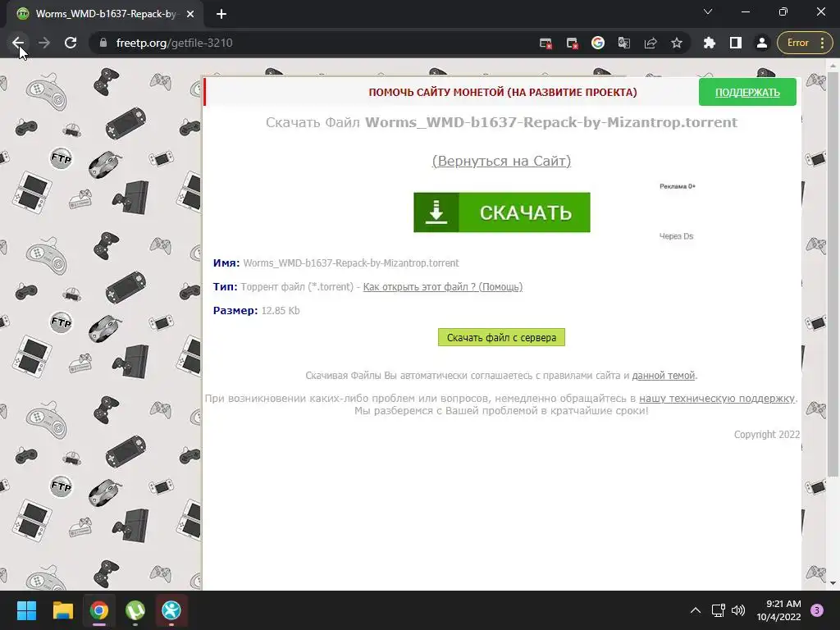Click the ПОМОЧЬ САЙТУ МОНЕТОЙ banner text
Image resolution: width=840 pixels, height=630 pixels.
[x=503, y=92]
